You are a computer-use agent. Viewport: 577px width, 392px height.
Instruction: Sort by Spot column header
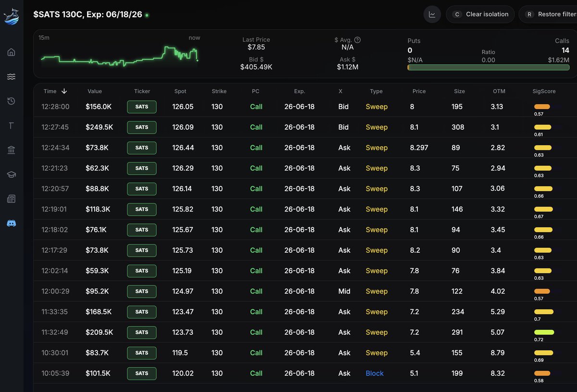[180, 91]
